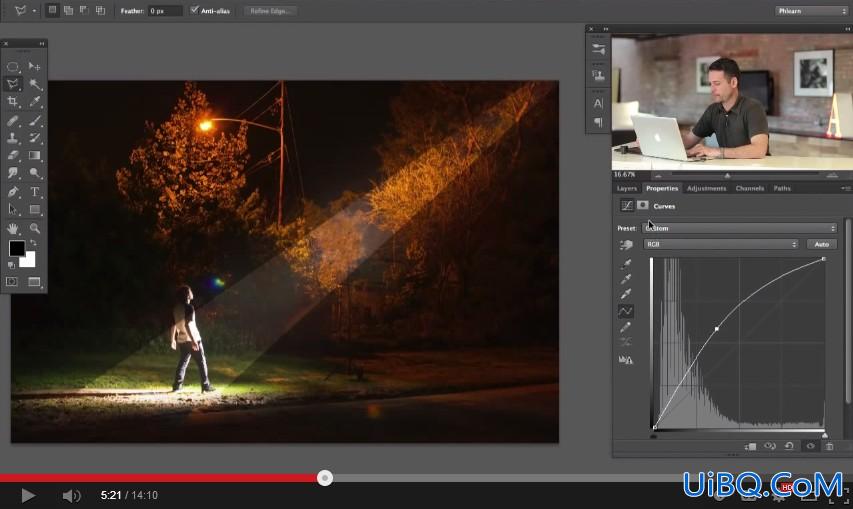The image size is (853, 509).
Task: Click the Auto button in Curves
Action: 821,244
